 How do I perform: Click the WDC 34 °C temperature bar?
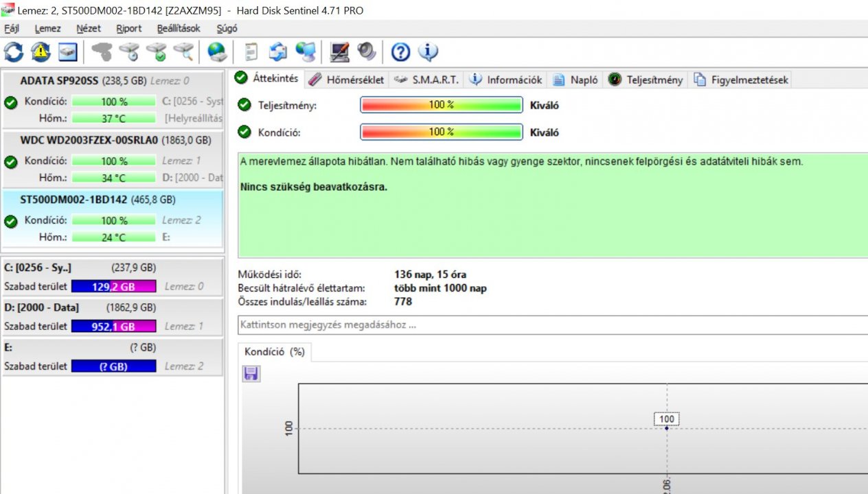tap(114, 178)
